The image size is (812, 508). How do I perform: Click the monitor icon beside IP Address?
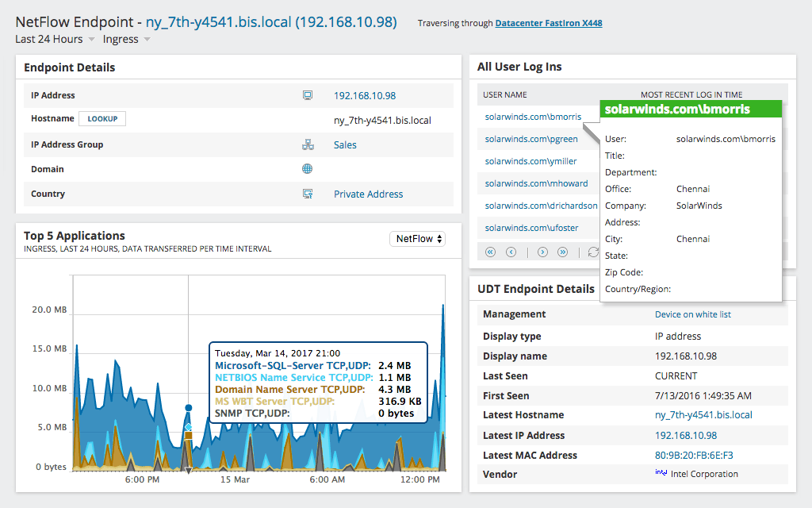tap(307, 94)
